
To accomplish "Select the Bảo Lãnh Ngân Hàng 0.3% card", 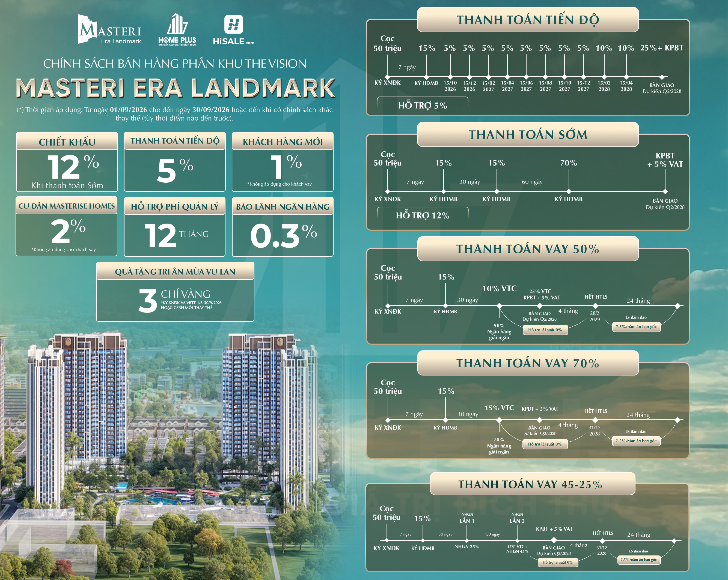I will tap(283, 227).
